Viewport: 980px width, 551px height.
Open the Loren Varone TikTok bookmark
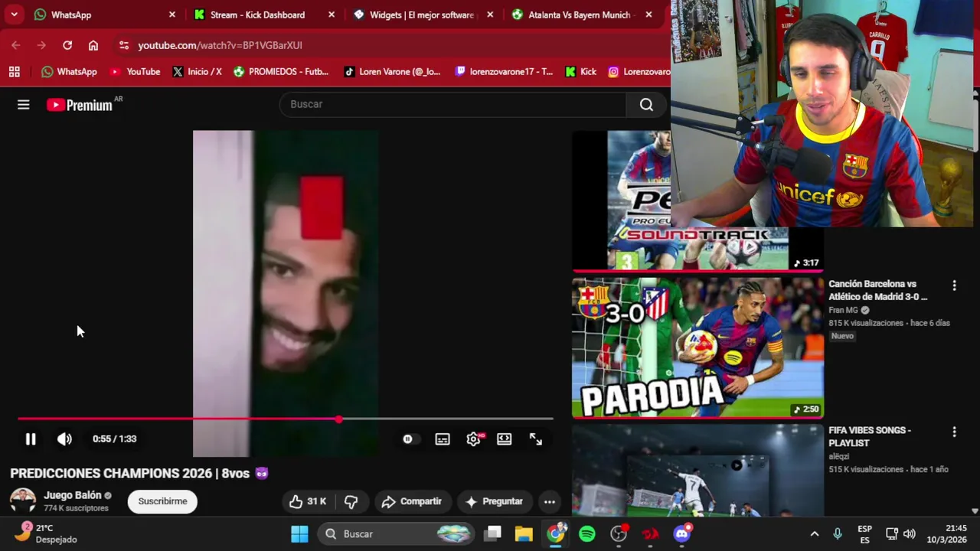click(392, 71)
